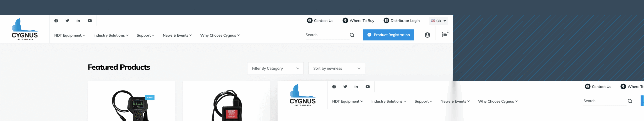Open YouTube icon in the top header

click(90, 21)
